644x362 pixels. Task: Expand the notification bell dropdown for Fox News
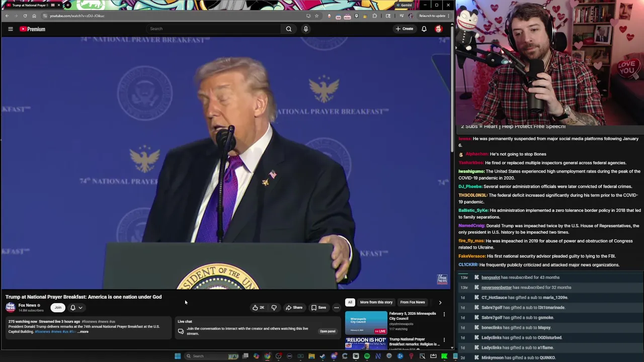[x=76, y=307]
